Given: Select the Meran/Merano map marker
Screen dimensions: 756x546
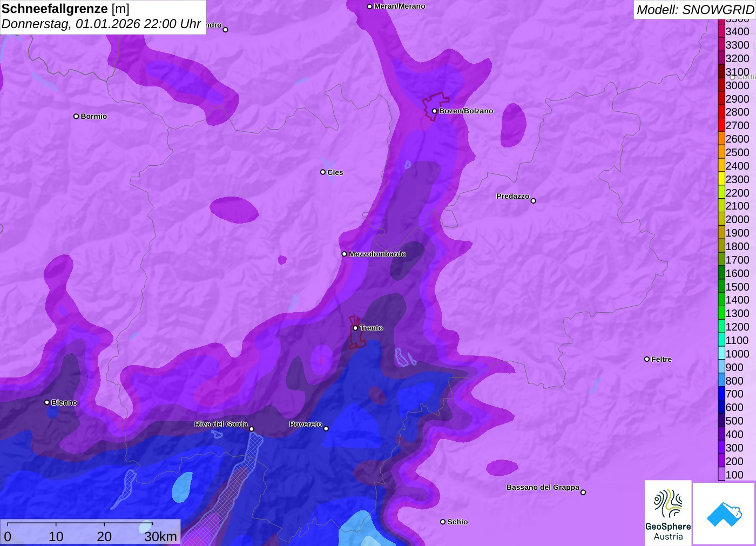Looking at the screenshot, I should 369,6.
